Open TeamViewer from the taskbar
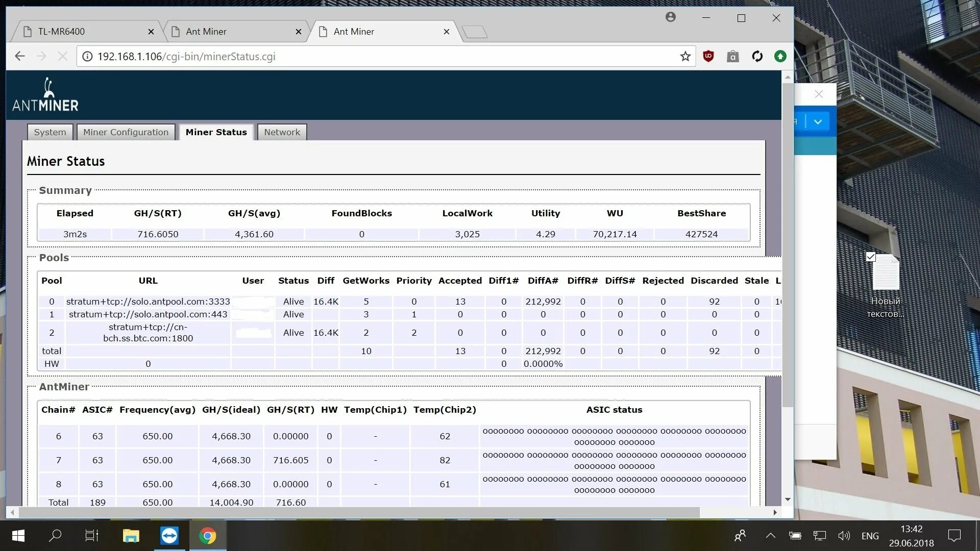 [x=169, y=536]
